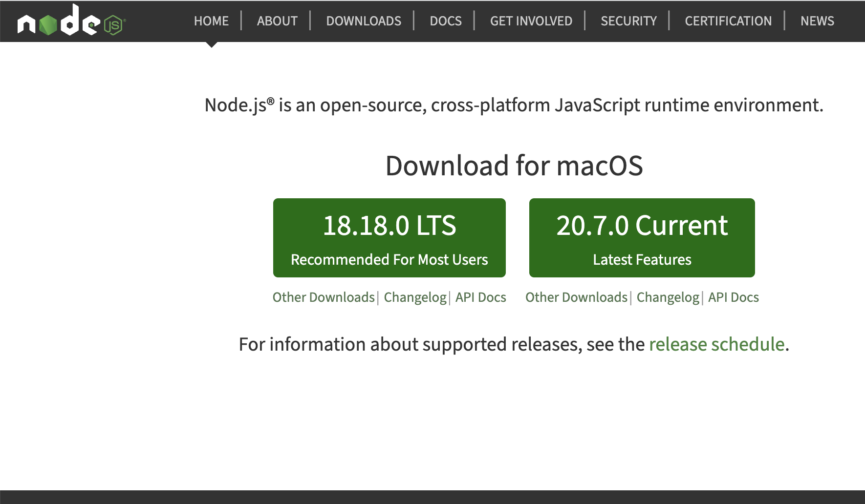View the Changelog for the Current release
865x504 pixels.
pos(668,297)
